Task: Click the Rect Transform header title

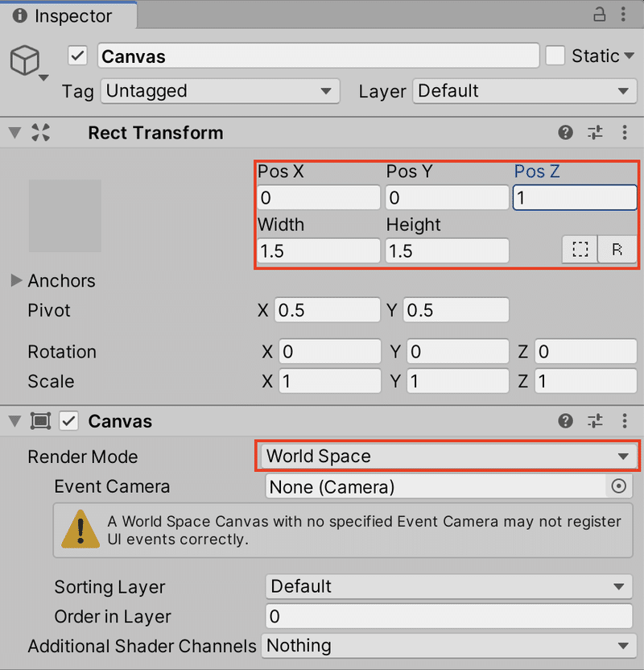Action: 155,133
